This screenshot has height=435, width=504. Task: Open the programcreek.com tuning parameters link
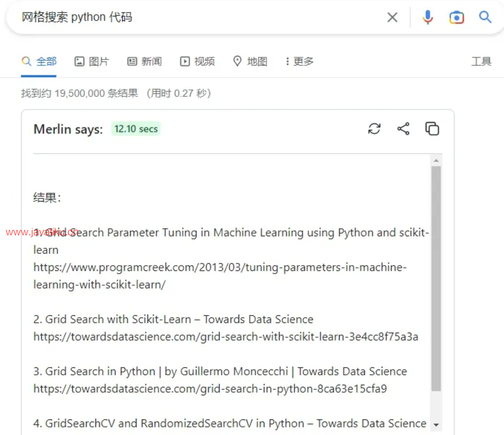pyautogui.click(x=220, y=276)
